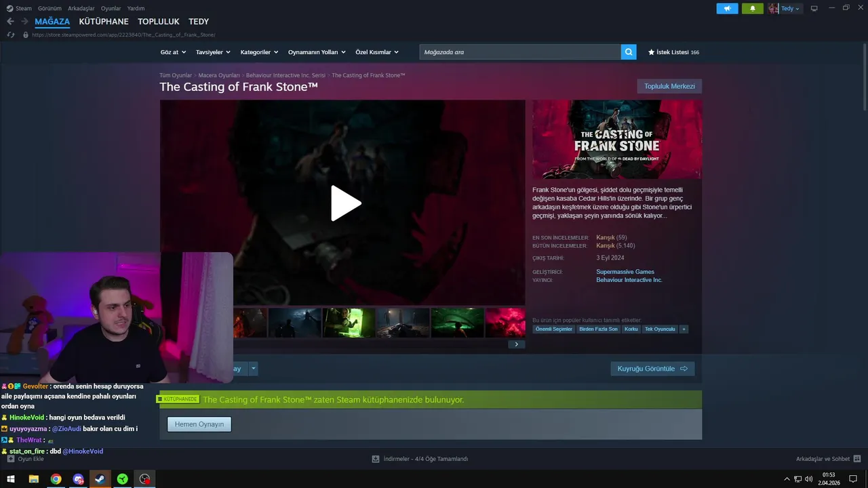Open the Arkadaşlar ve Sohbet grid icon
868x488 pixels.
tap(857, 459)
